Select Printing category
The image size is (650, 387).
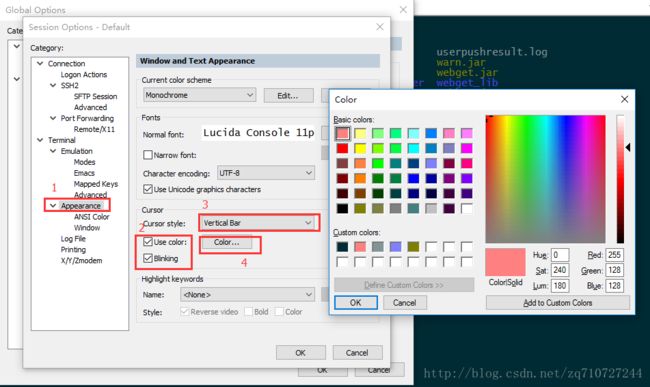pos(73,249)
